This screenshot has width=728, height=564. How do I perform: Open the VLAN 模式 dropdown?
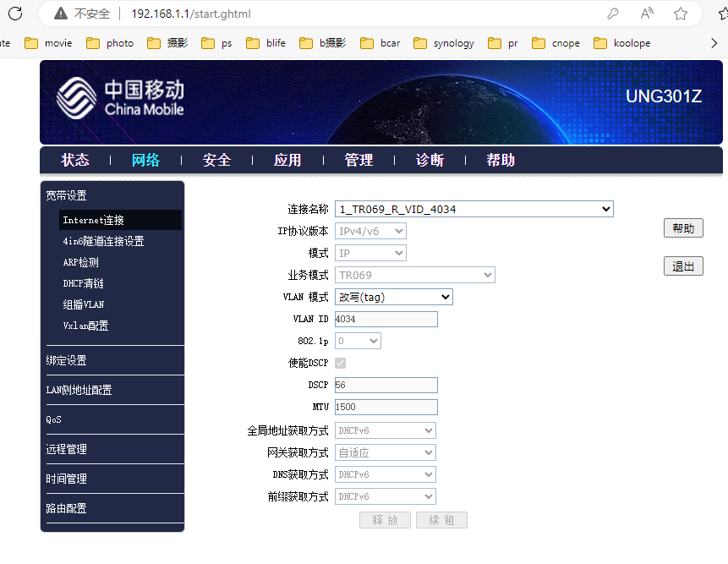coord(393,297)
